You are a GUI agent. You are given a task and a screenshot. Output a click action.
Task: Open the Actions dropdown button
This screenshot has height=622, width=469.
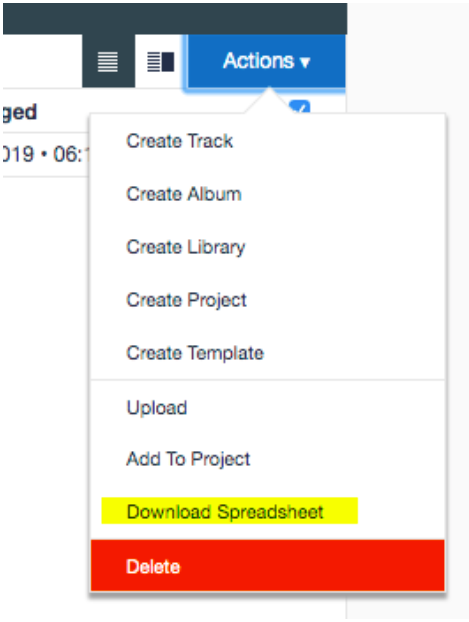pos(266,61)
